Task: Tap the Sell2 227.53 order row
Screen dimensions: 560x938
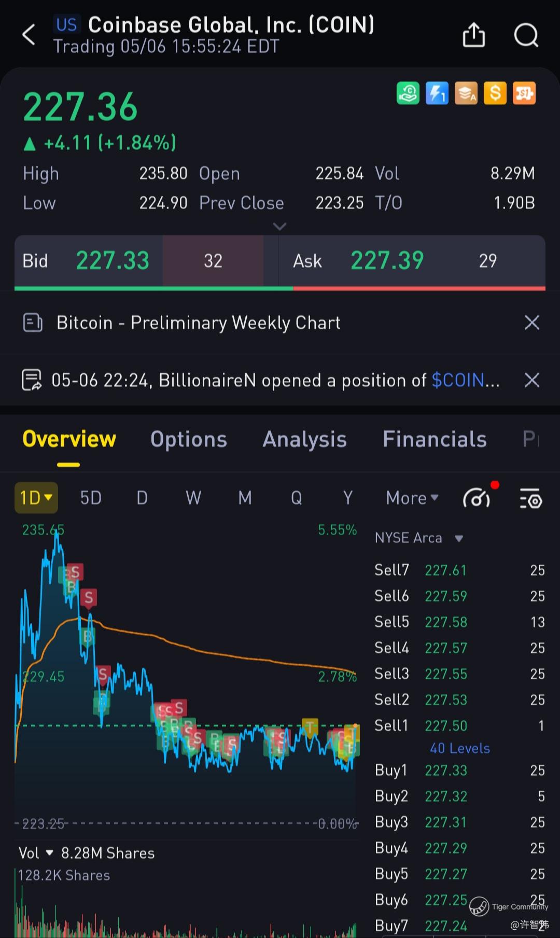Action: click(459, 700)
